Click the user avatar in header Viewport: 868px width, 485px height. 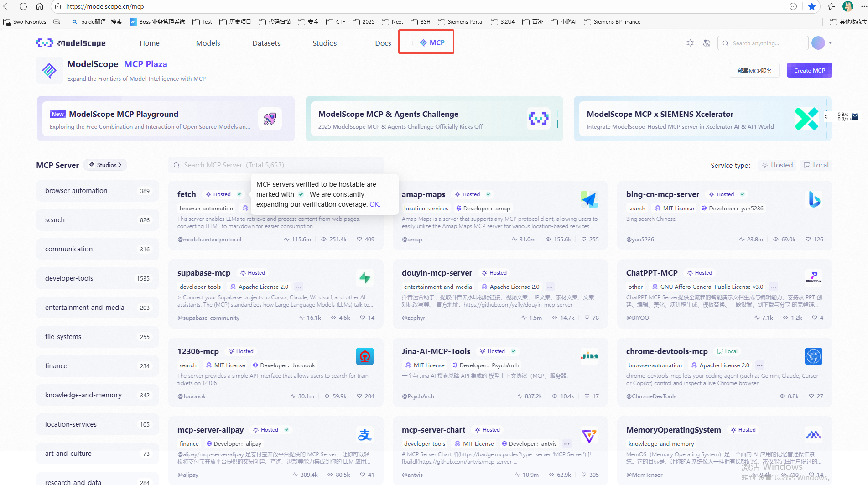[x=818, y=43]
